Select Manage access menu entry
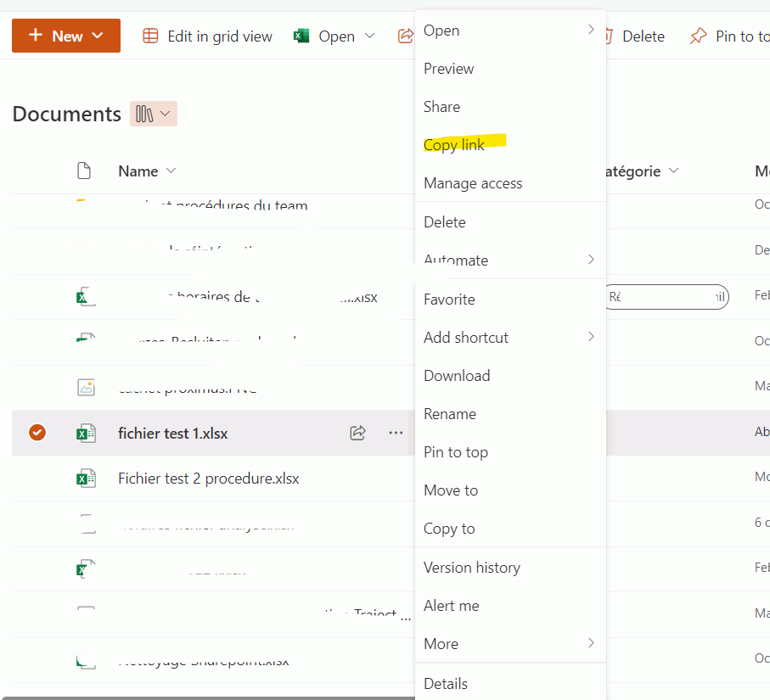Screen dimensions: 770x700 pos(473,183)
